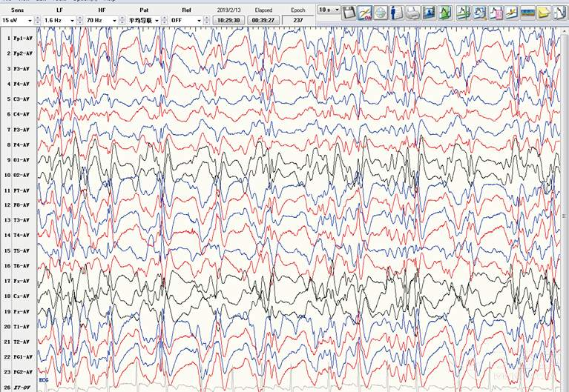Click the yellow sticky note icon
The height and width of the screenshot is (392, 569).
tap(543, 13)
